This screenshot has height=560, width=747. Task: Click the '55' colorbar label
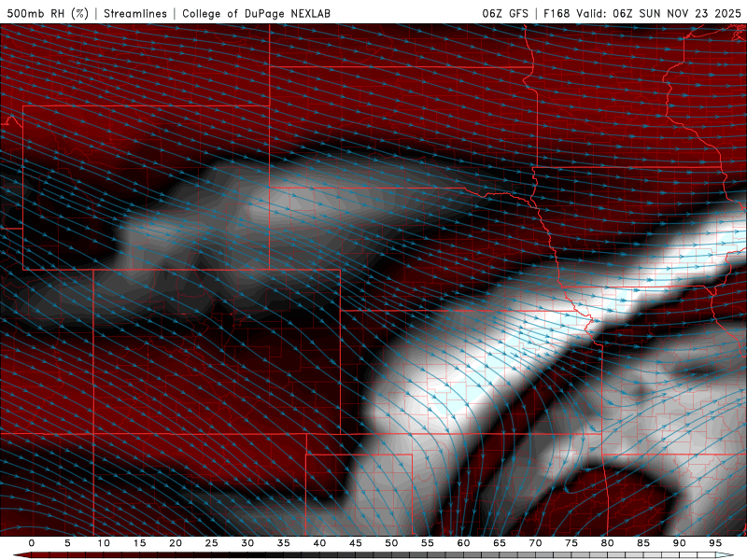point(428,543)
